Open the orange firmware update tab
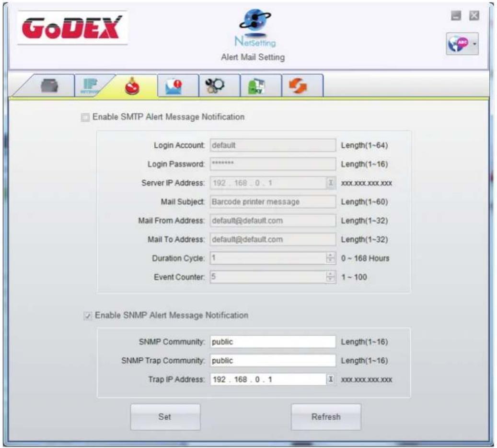Screen dimensions: 497x448 (302, 86)
